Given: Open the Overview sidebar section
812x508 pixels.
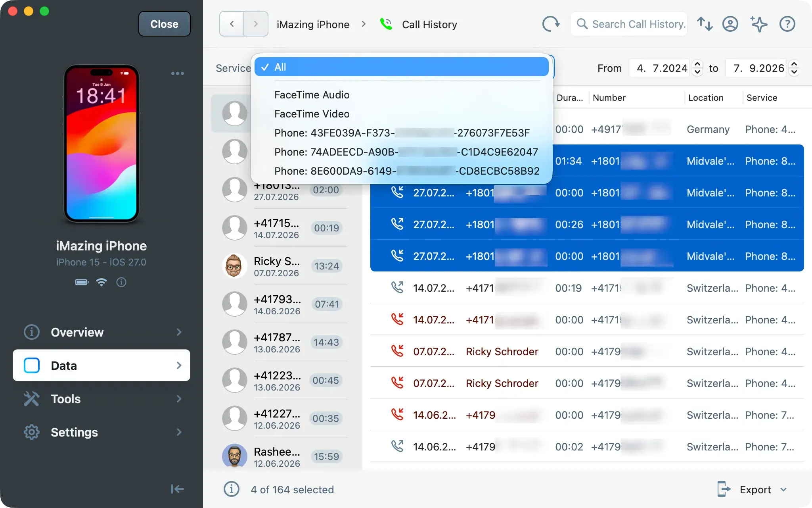Looking at the screenshot, I should 101,332.
